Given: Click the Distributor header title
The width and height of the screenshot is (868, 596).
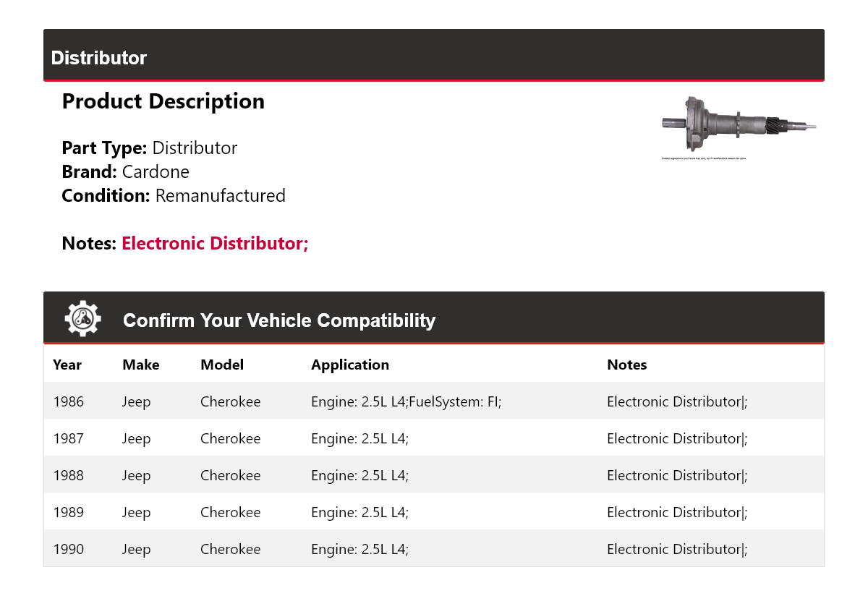Looking at the screenshot, I should tap(99, 58).
